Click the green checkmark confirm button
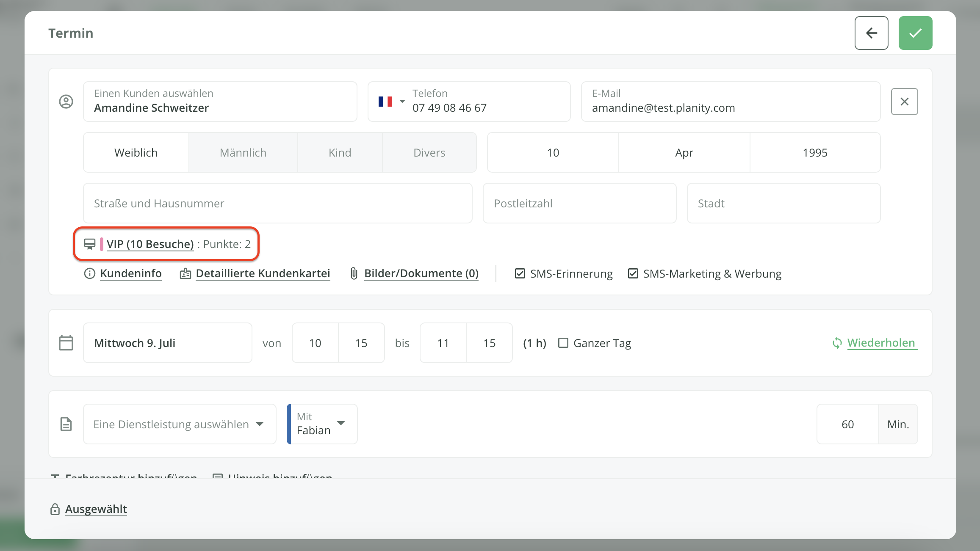Screen dimensions: 980x551 pos(915,33)
